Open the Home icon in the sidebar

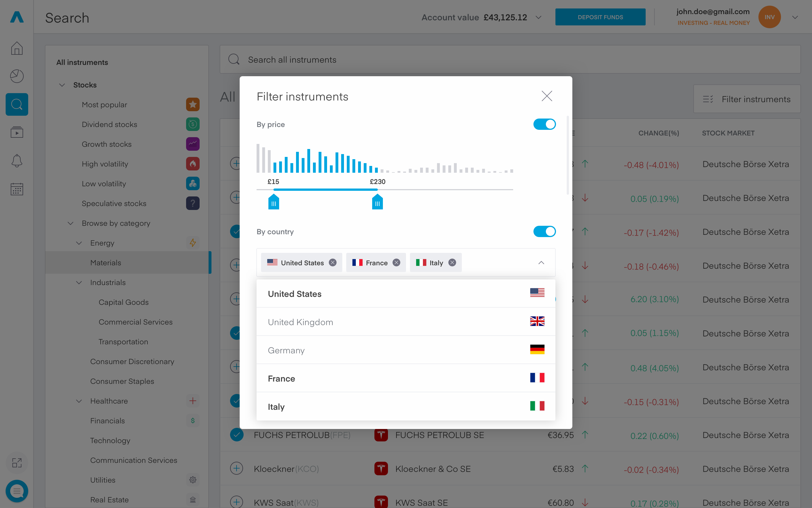[17, 48]
